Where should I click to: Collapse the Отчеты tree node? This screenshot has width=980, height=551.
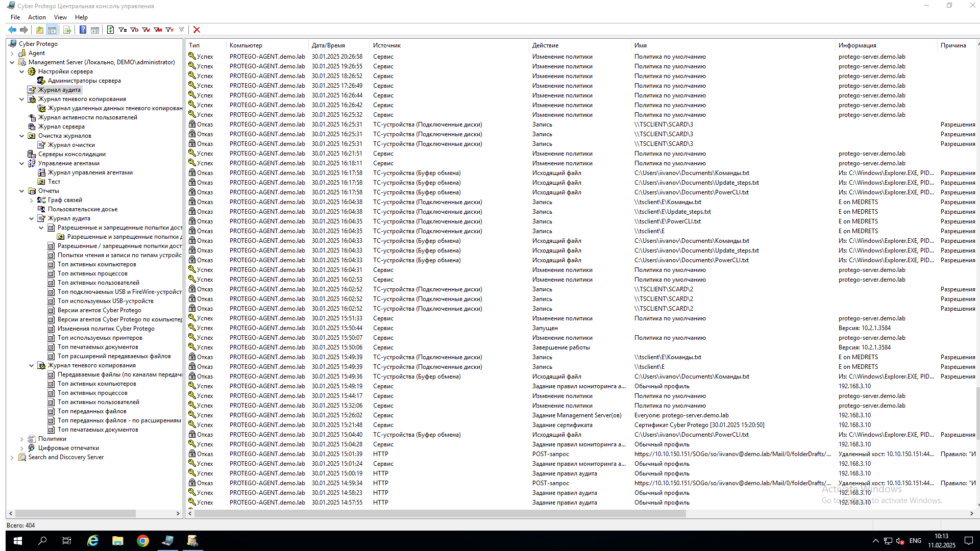(22, 191)
